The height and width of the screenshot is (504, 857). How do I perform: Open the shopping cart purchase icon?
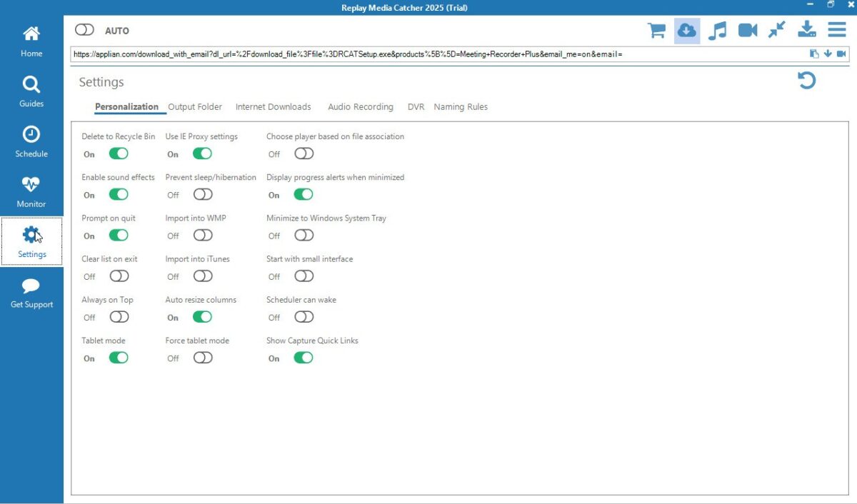656,31
